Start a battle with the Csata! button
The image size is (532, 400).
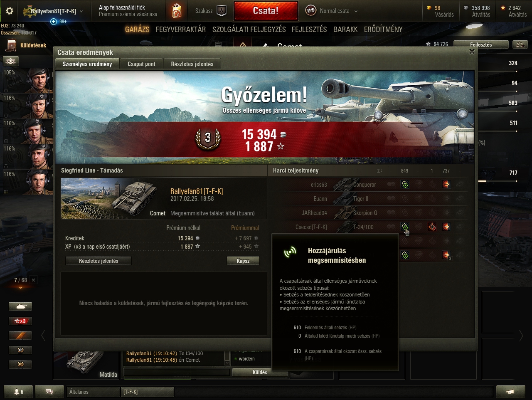(x=266, y=11)
